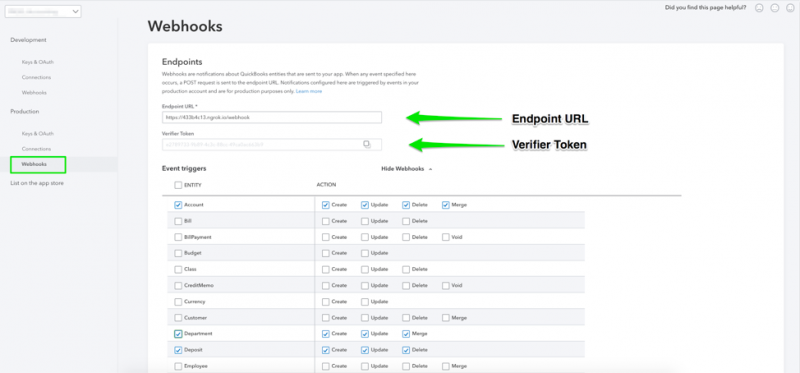This screenshot has height=373, width=800.
Task: Click into the Verifier Token field
Action: 271,144
